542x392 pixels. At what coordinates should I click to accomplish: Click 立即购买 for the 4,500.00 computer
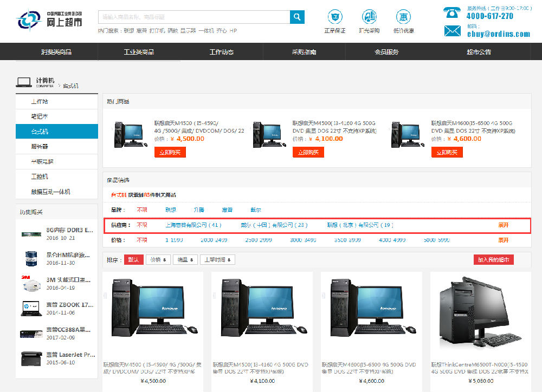tap(170, 152)
